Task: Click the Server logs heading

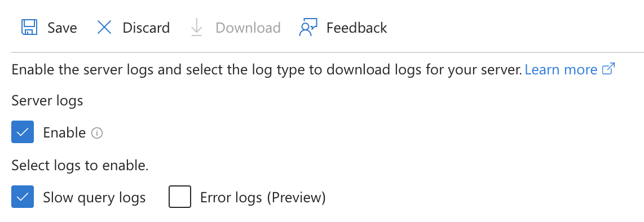Action: 47,101
